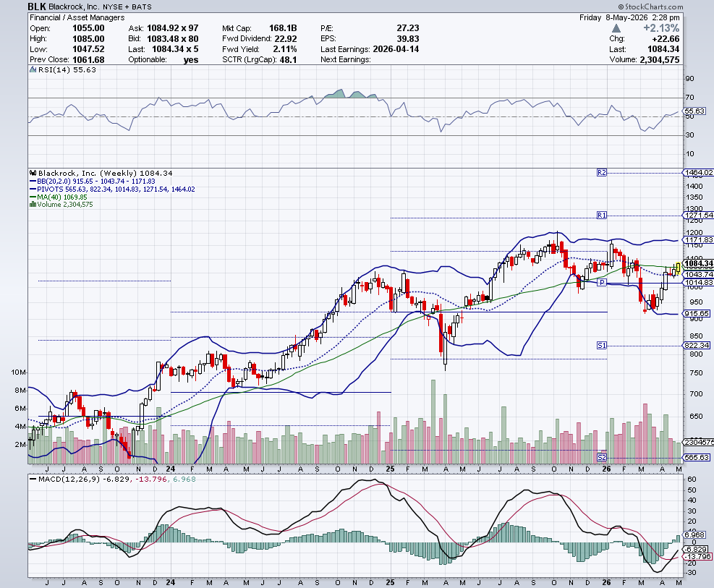Click the MACD(12,26,9) legend label
Image resolution: width=714 pixels, height=588 pixels.
(x=69, y=480)
